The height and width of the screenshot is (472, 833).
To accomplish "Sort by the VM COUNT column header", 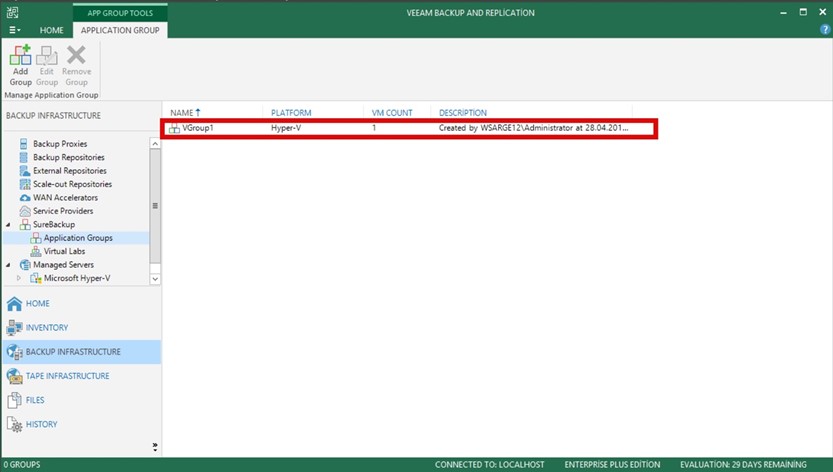I will [x=392, y=113].
